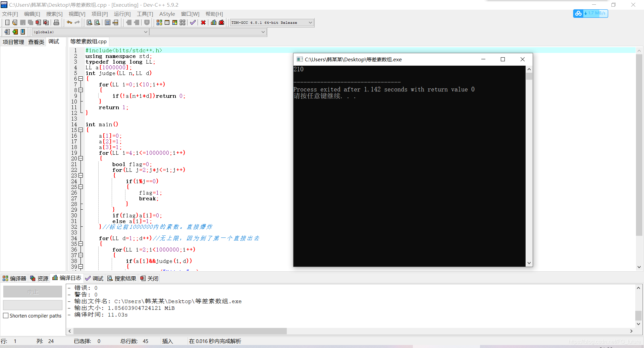Minimize the console exe window
This screenshot has width=644, height=348.
click(483, 59)
